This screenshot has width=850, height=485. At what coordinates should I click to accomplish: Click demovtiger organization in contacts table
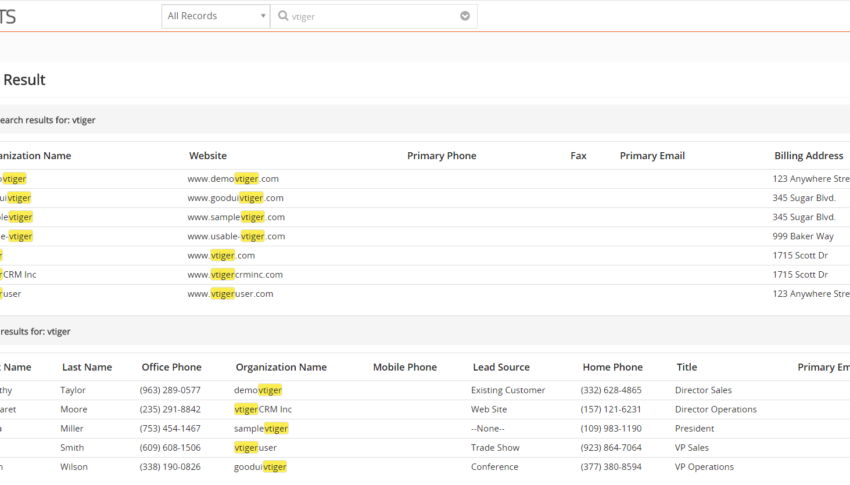tap(258, 390)
